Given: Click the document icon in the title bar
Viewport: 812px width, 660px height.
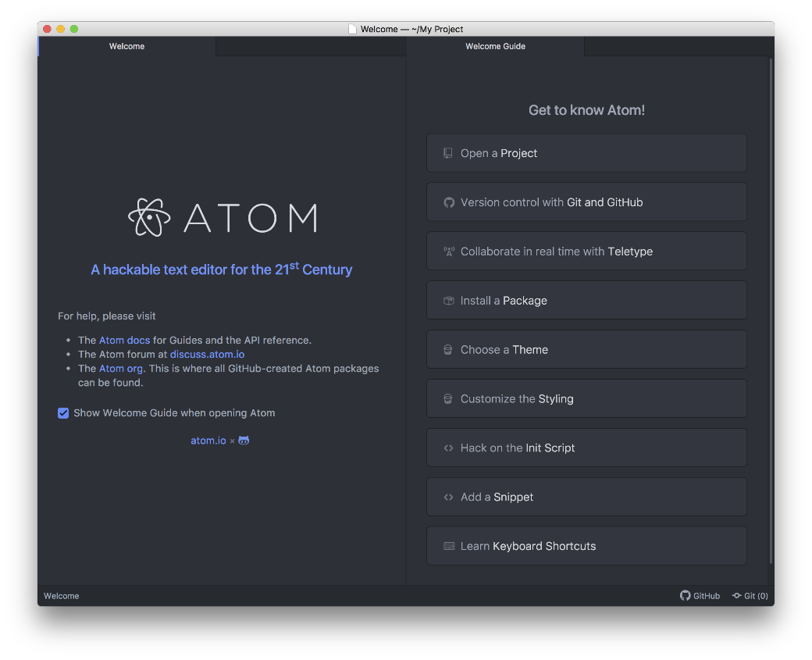Looking at the screenshot, I should point(352,29).
